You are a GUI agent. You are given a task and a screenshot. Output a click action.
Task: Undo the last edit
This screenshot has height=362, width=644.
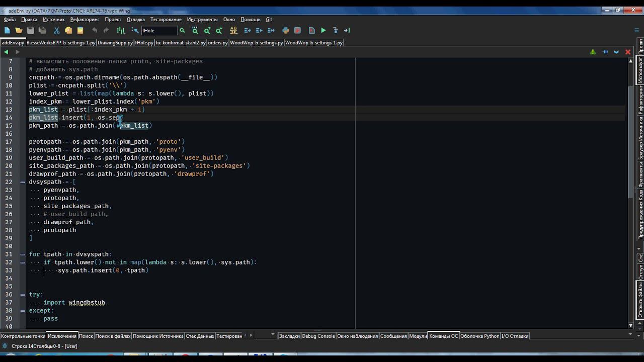point(94,30)
